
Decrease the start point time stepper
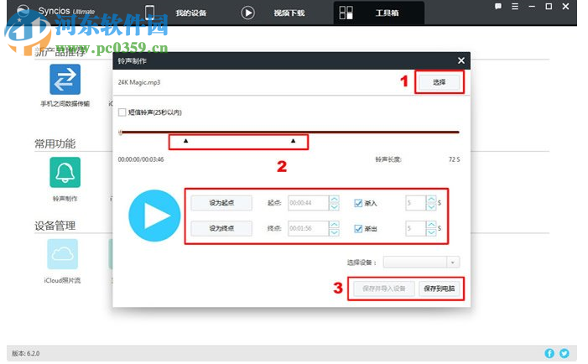coord(334,206)
